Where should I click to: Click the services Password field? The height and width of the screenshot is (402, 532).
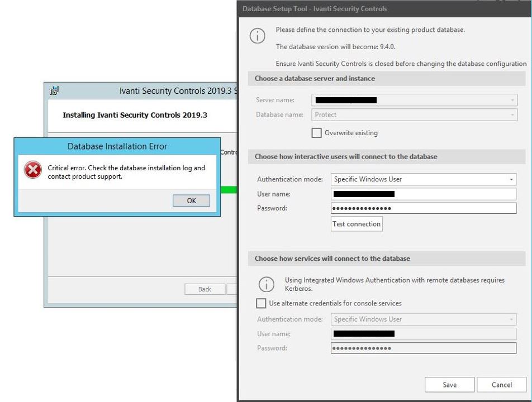(423, 348)
